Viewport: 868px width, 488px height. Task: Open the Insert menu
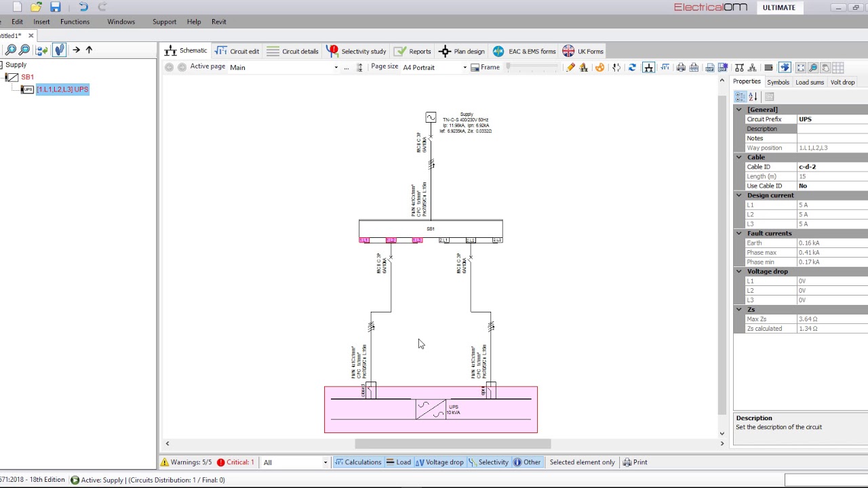41,22
